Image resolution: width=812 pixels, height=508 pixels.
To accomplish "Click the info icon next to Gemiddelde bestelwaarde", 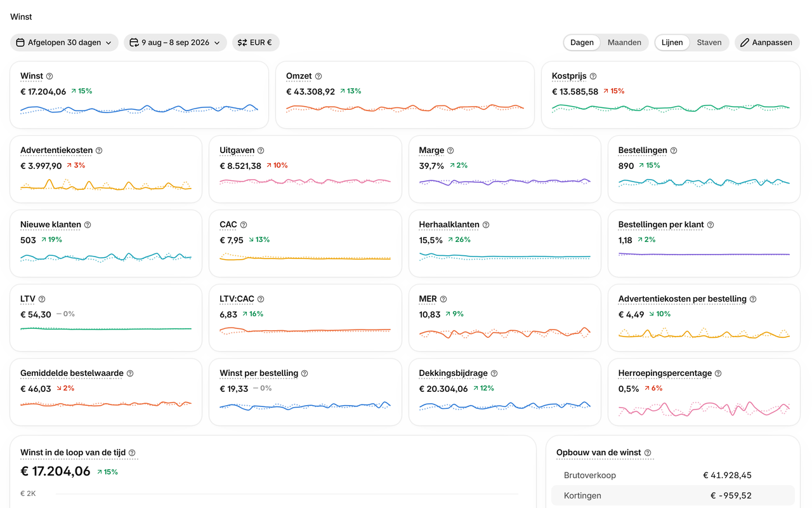I will coord(130,373).
